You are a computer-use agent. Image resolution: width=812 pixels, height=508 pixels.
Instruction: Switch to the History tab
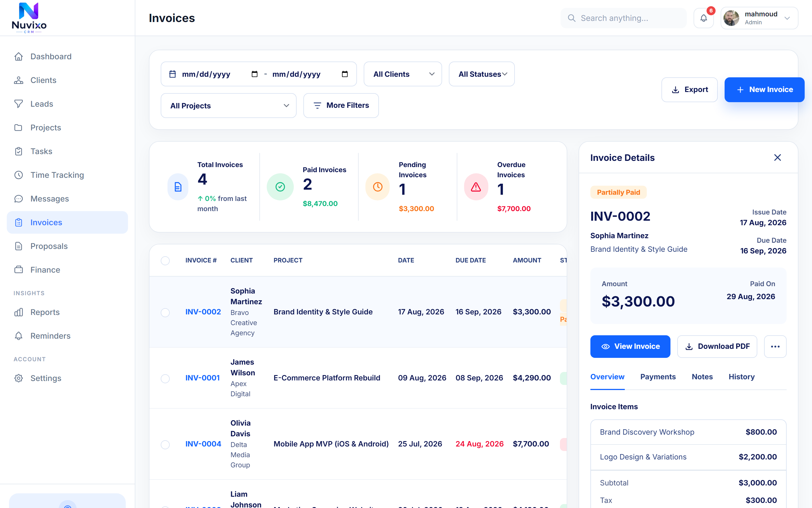coord(742,377)
